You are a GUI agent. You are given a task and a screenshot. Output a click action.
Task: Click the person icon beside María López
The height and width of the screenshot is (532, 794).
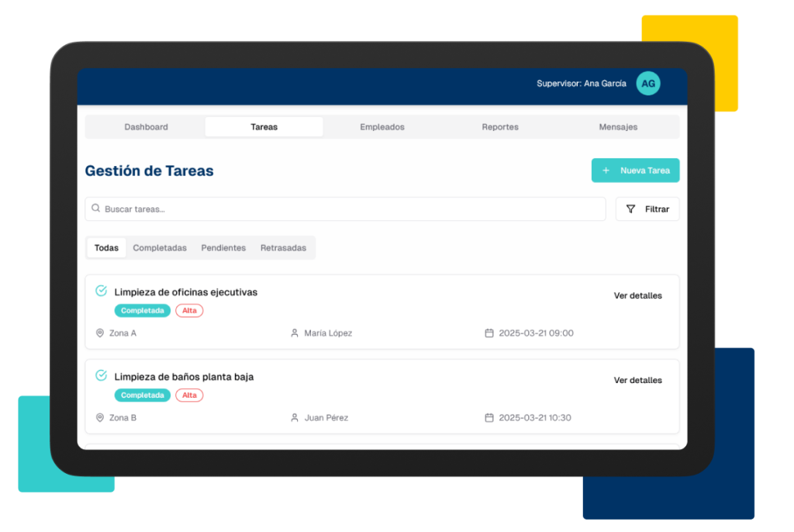294,333
